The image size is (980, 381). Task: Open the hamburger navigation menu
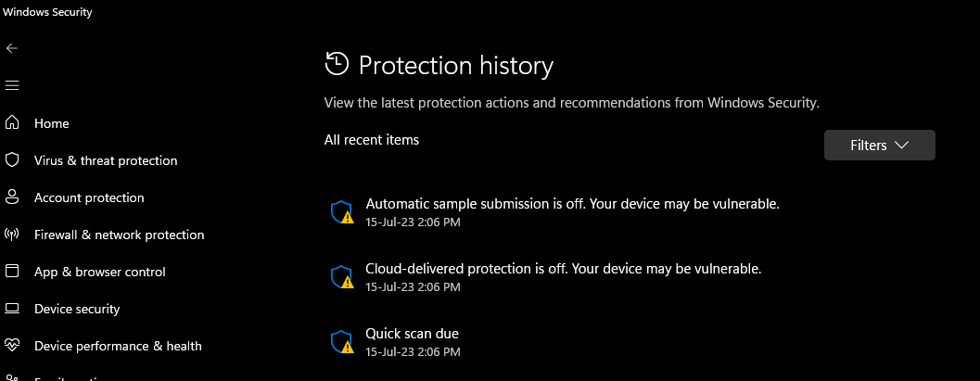coord(12,85)
